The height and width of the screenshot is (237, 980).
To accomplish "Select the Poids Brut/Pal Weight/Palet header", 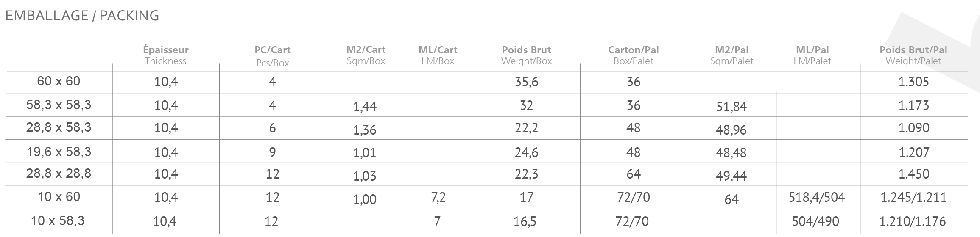I will (913, 55).
